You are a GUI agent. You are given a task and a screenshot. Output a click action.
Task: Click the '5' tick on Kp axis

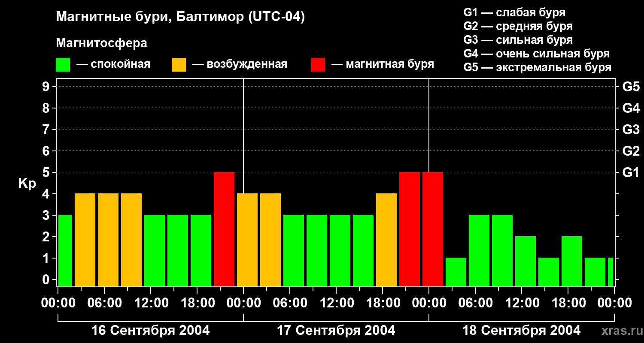47,172
